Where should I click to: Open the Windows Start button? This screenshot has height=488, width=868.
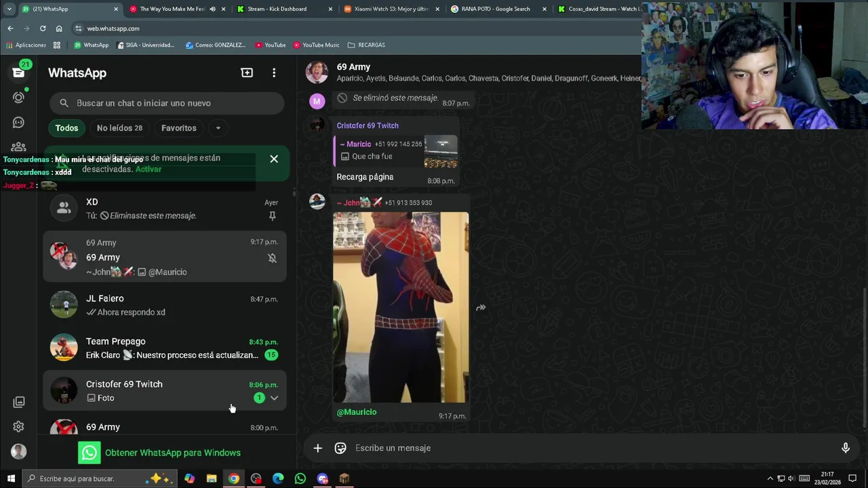coord(11,479)
